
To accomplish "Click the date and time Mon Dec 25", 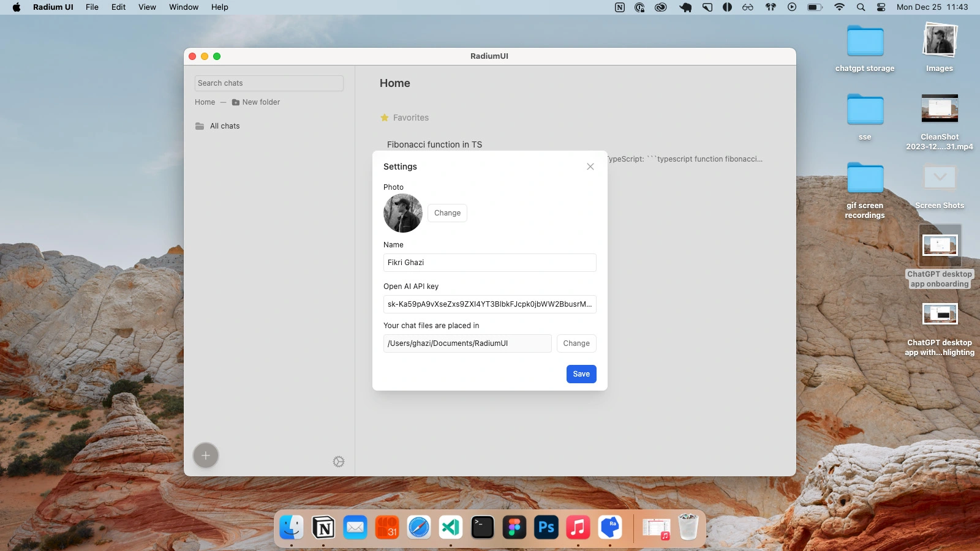I will 932,7.
